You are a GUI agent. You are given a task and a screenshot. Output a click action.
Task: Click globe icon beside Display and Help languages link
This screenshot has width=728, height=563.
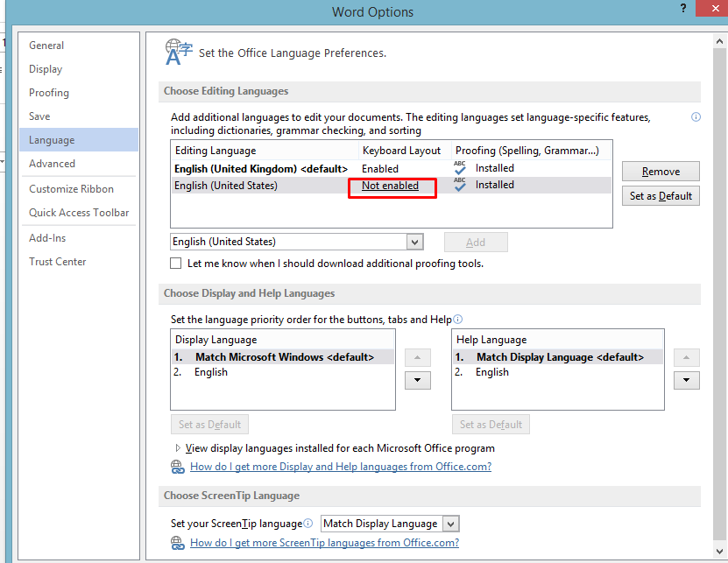click(178, 467)
